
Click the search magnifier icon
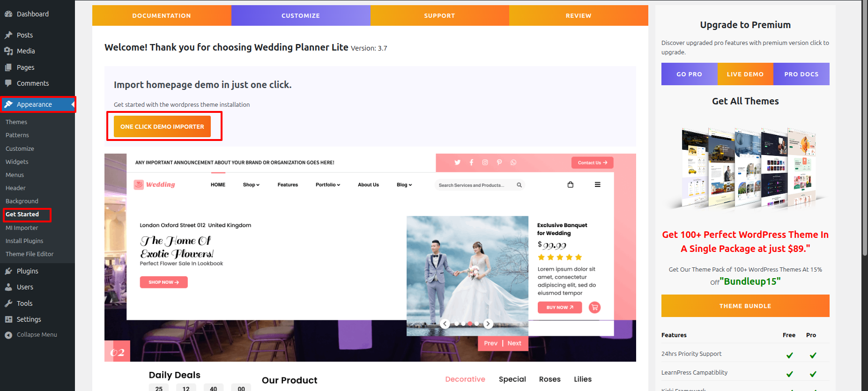pyautogui.click(x=519, y=185)
